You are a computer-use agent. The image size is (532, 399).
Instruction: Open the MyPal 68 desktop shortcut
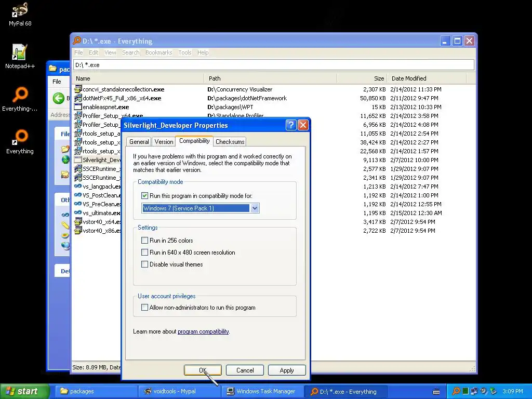click(x=20, y=15)
